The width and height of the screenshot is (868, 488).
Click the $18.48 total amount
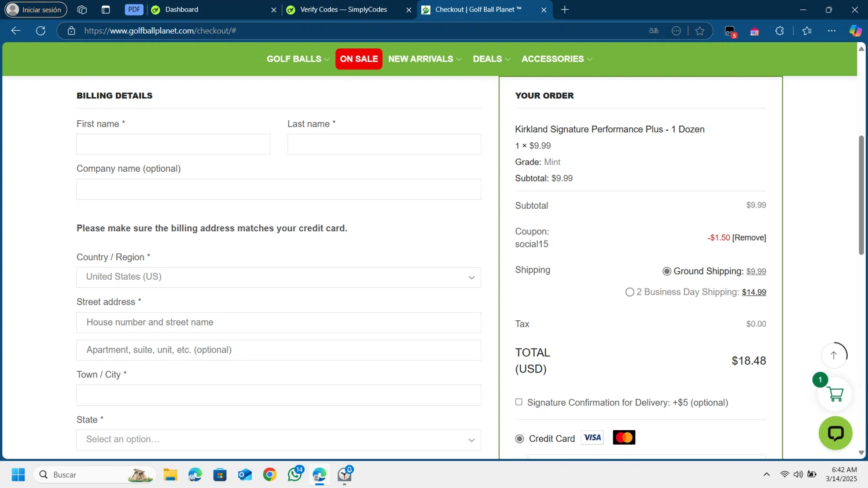coord(749,361)
